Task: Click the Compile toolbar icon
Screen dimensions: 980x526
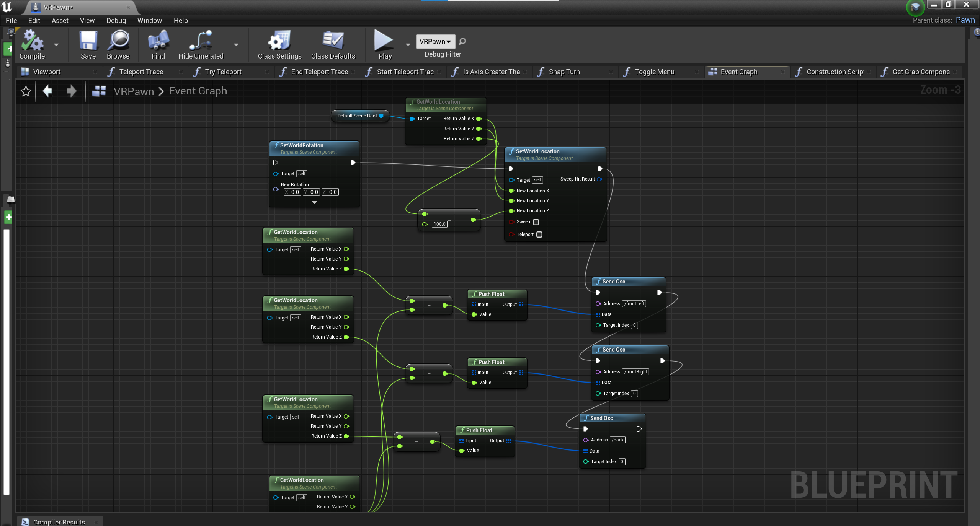Action: point(32,41)
